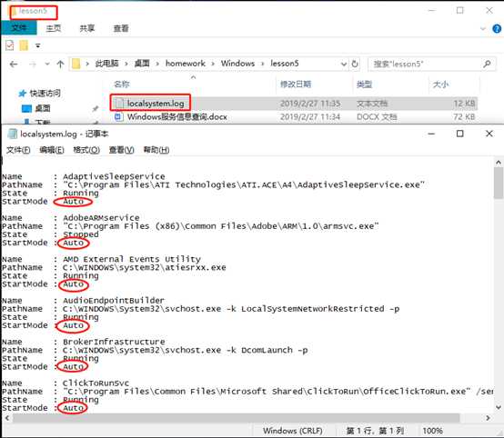Click the search magnifier icon

click(x=487, y=64)
